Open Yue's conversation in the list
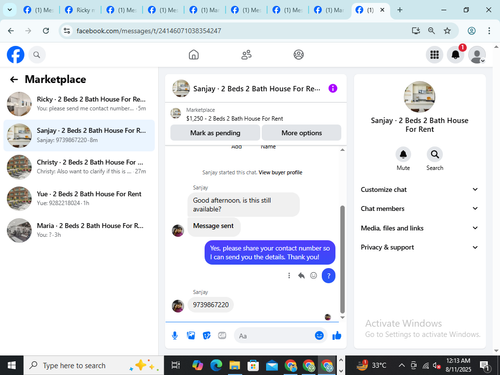 tap(79, 198)
